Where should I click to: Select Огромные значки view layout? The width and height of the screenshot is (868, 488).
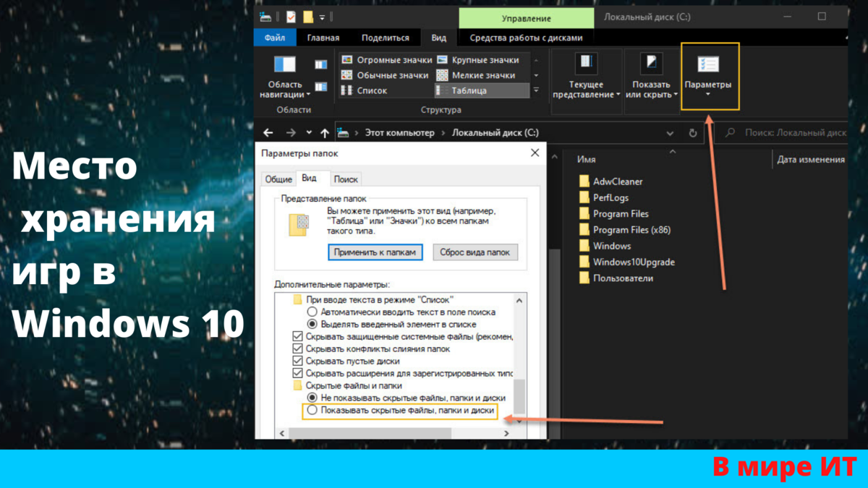pos(387,60)
